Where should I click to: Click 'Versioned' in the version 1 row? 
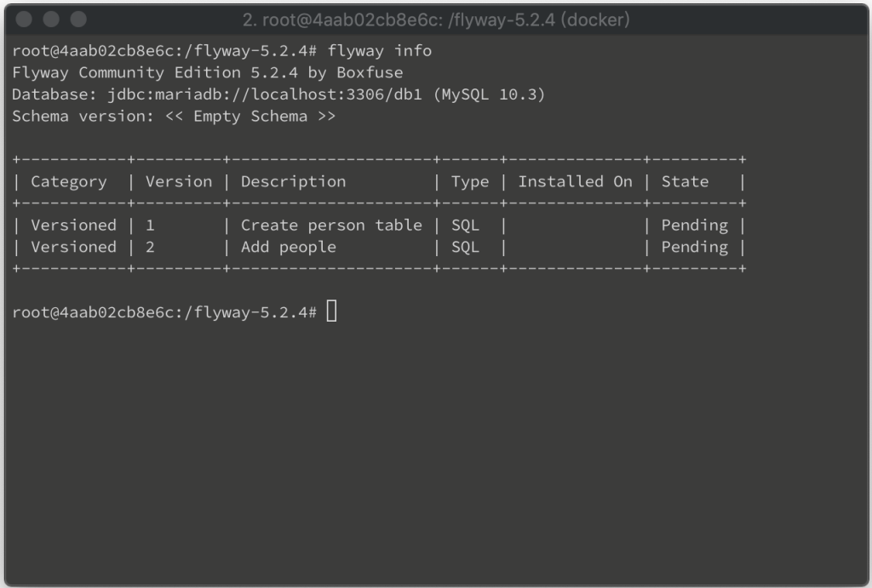[x=73, y=225]
